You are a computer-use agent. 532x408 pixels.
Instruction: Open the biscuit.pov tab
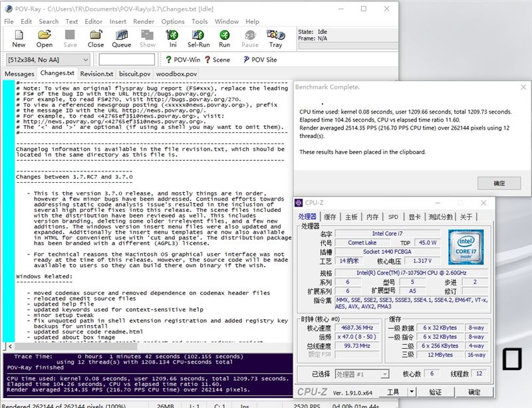135,74
